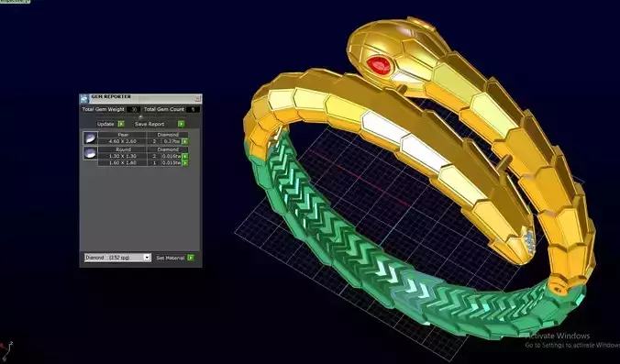620x364 pixels.
Task: Select the Round gem thumbnail
Action: pos(90,153)
